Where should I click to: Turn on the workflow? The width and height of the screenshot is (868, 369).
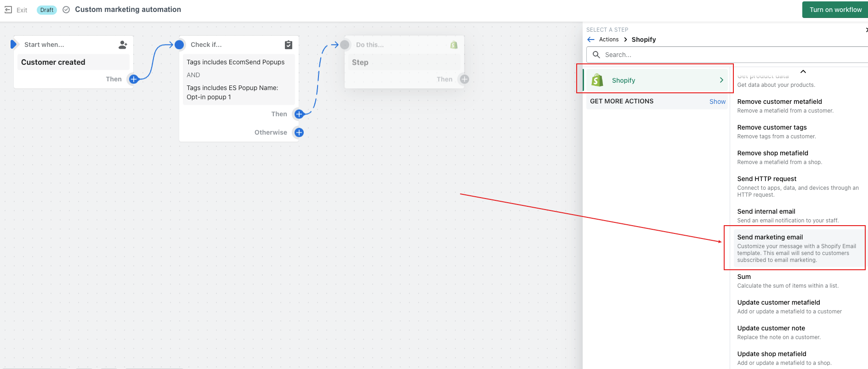coord(835,10)
